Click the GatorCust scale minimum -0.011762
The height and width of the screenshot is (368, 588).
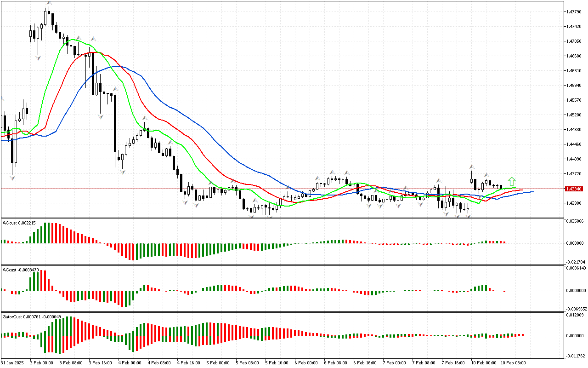click(575, 356)
